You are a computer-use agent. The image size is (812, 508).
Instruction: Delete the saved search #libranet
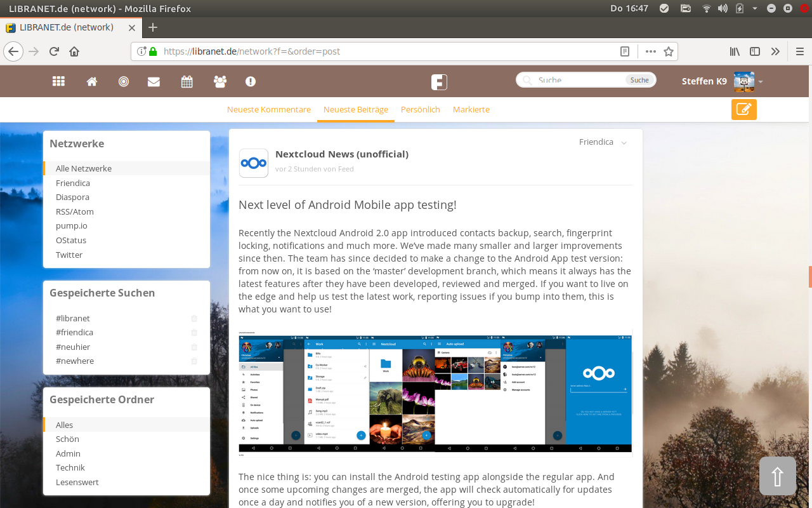click(194, 318)
